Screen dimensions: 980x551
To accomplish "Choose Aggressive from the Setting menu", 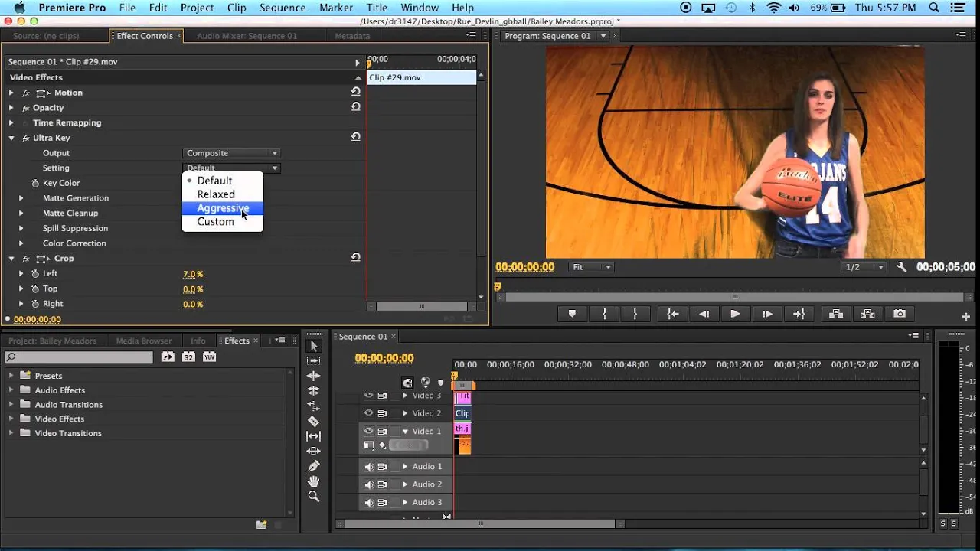I will coord(223,208).
